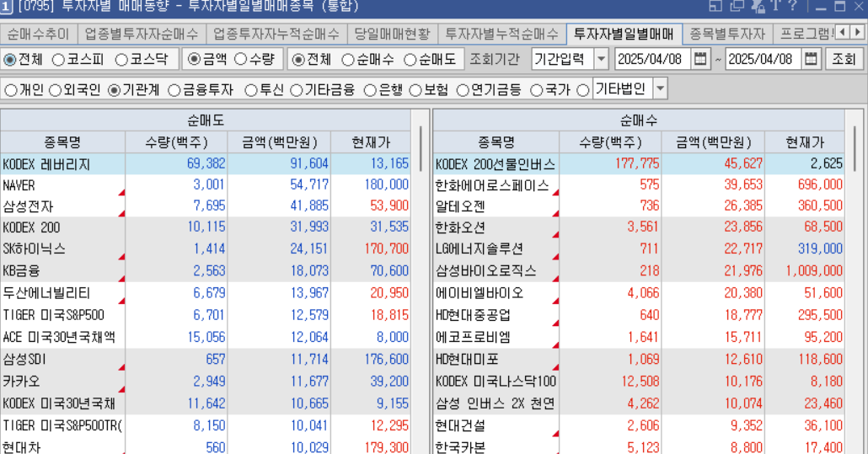Image resolution: width=868 pixels, height=454 pixels.
Task: Select the 순매도 radio button
Action: (x=410, y=60)
